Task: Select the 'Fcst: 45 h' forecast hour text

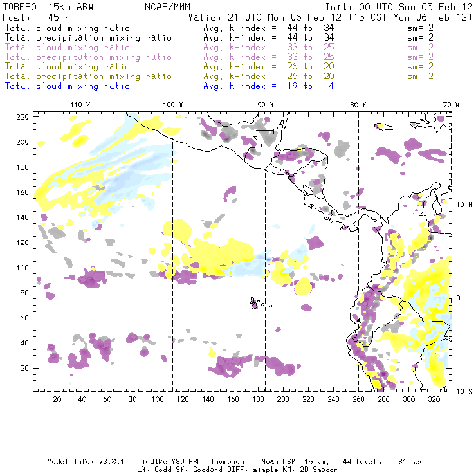Action: click(x=36, y=17)
